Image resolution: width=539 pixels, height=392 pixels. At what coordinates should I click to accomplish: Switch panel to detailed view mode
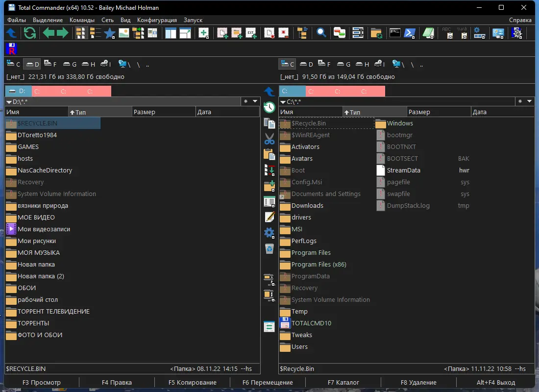pyautogui.click(x=94, y=33)
